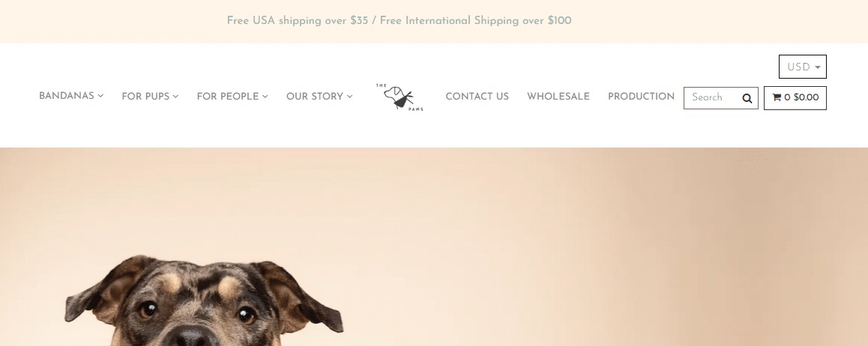Visit the Production page
This screenshot has width=868, height=346.
point(641,96)
